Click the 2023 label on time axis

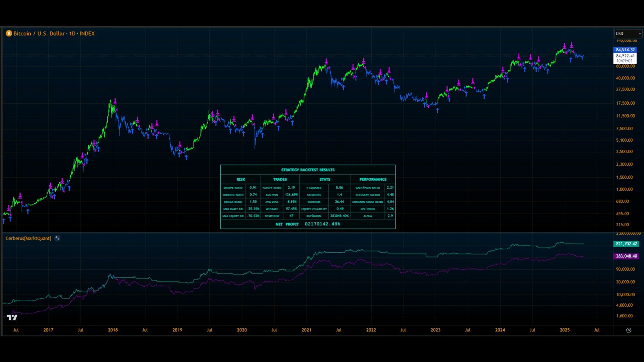435,330
